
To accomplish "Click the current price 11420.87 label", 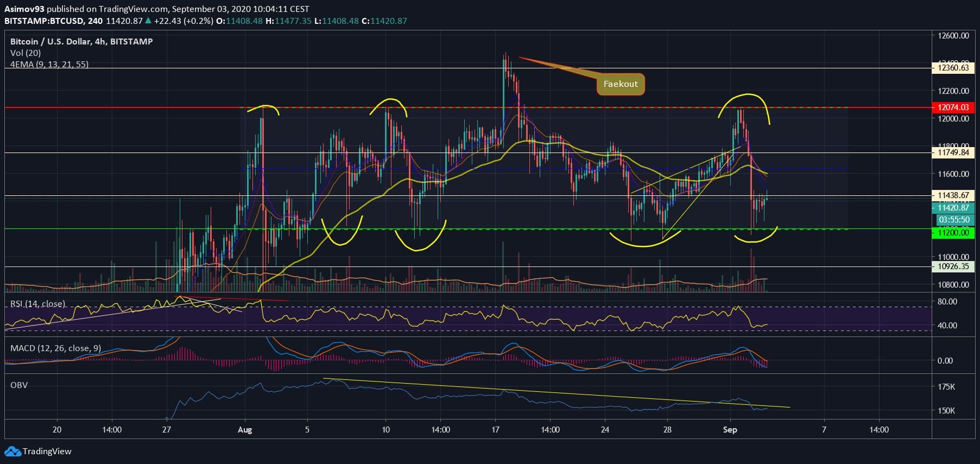I will (x=953, y=208).
